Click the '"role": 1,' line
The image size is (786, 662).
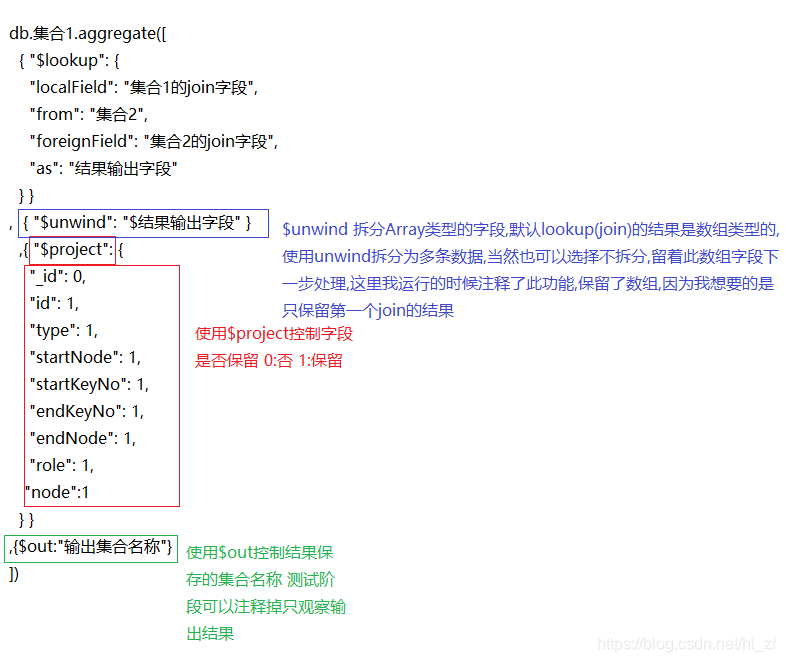point(62,466)
